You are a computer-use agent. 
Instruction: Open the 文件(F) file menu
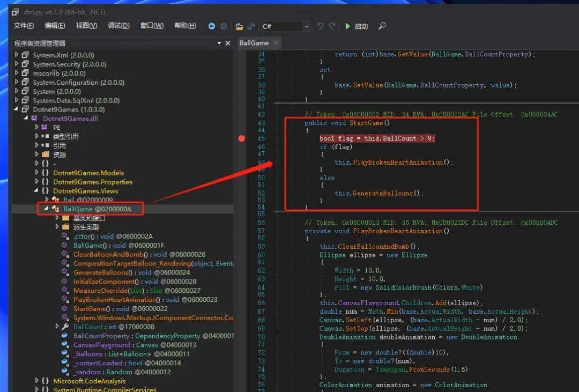point(24,26)
